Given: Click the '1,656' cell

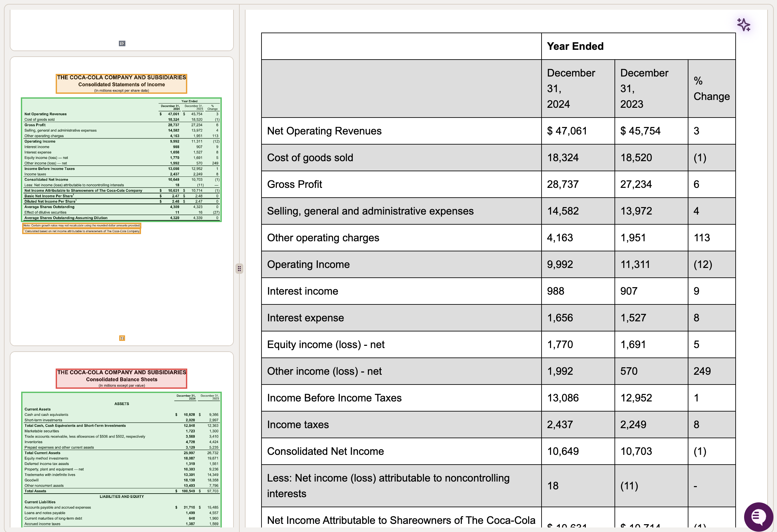Looking at the screenshot, I should coord(578,318).
